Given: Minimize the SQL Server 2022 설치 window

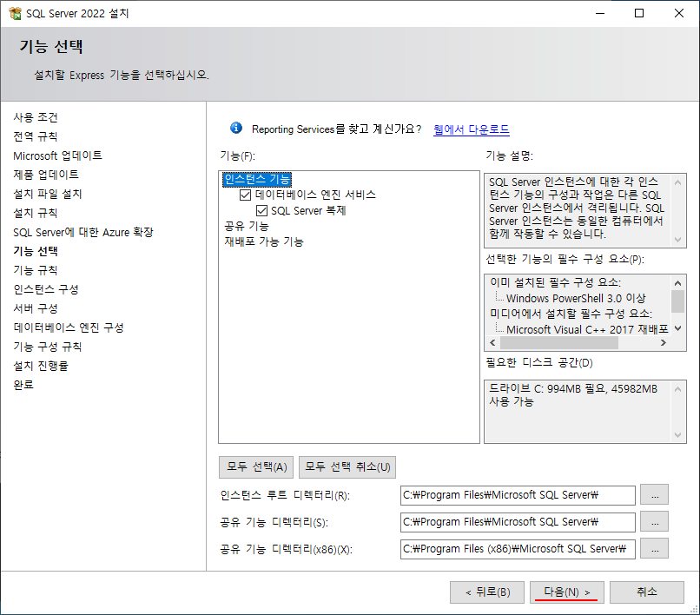Looking at the screenshot, I should point(600,13).
